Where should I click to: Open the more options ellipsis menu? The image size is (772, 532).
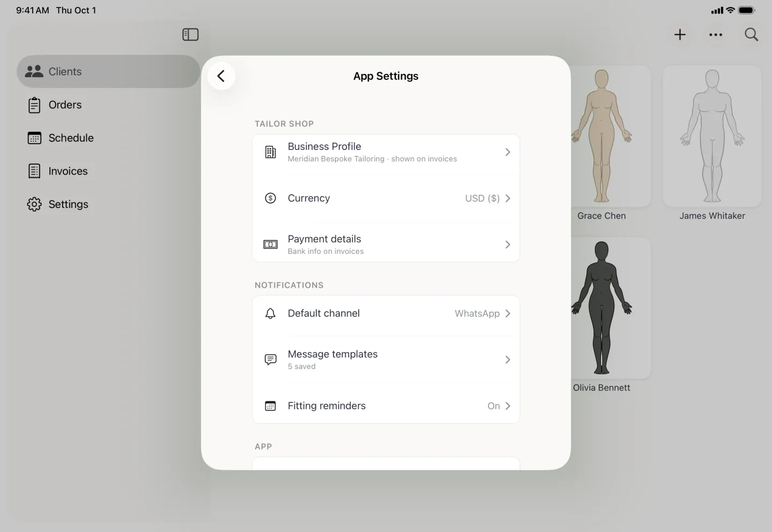[x=716, y=35]
